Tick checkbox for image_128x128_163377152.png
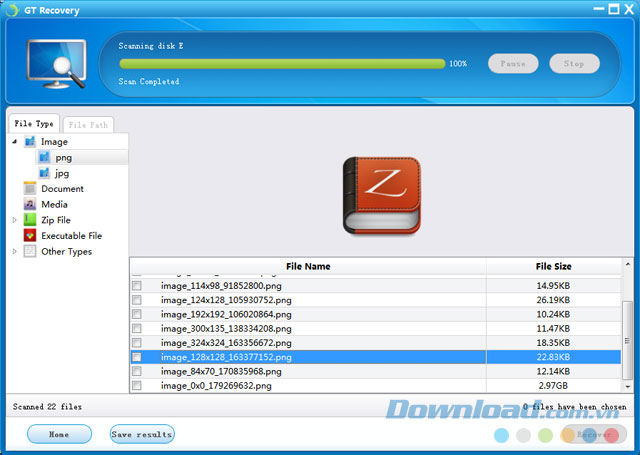Image resolution: width=640 pixels, height=455 pixels. (x=137, y=357)
